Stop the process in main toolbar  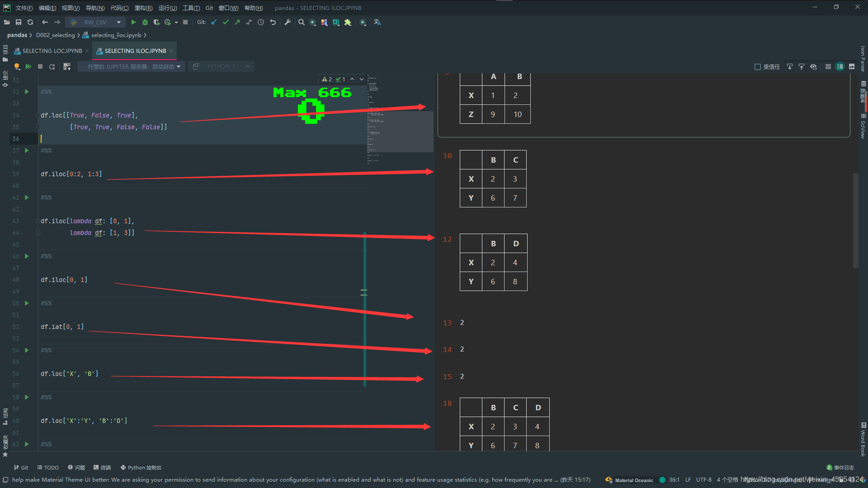(185, 22)
